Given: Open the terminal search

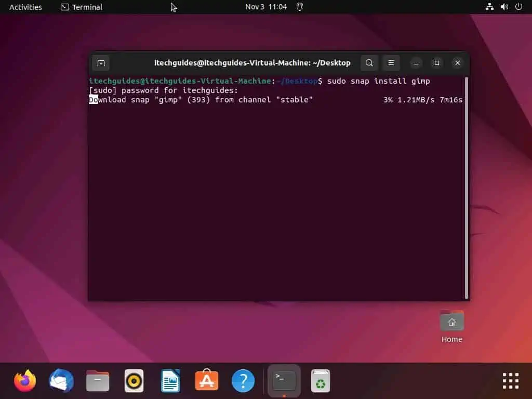Looking at the screenshot, I should pyautogui.click(x=369, y=63).
